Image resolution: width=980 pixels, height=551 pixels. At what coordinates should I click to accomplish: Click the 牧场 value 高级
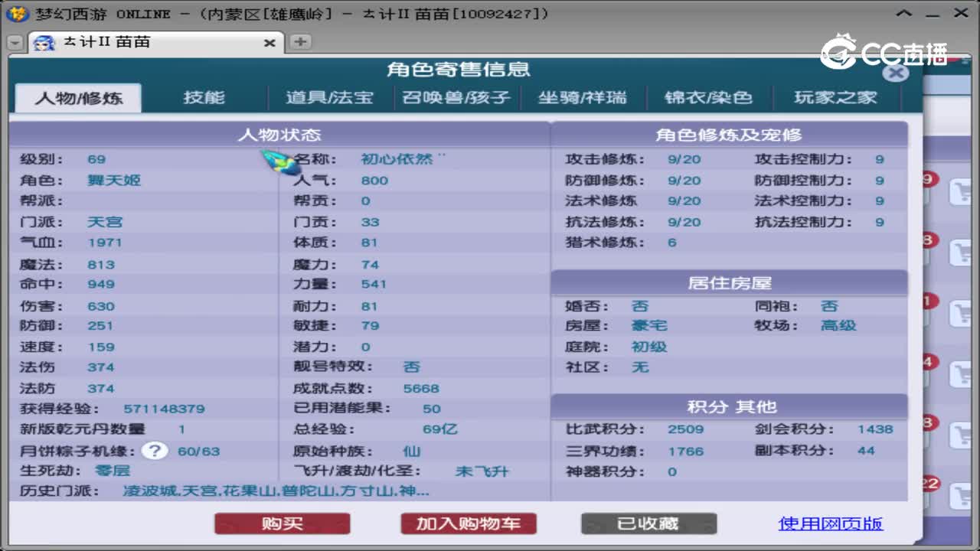pyautogui.click(x=838, y=326)
